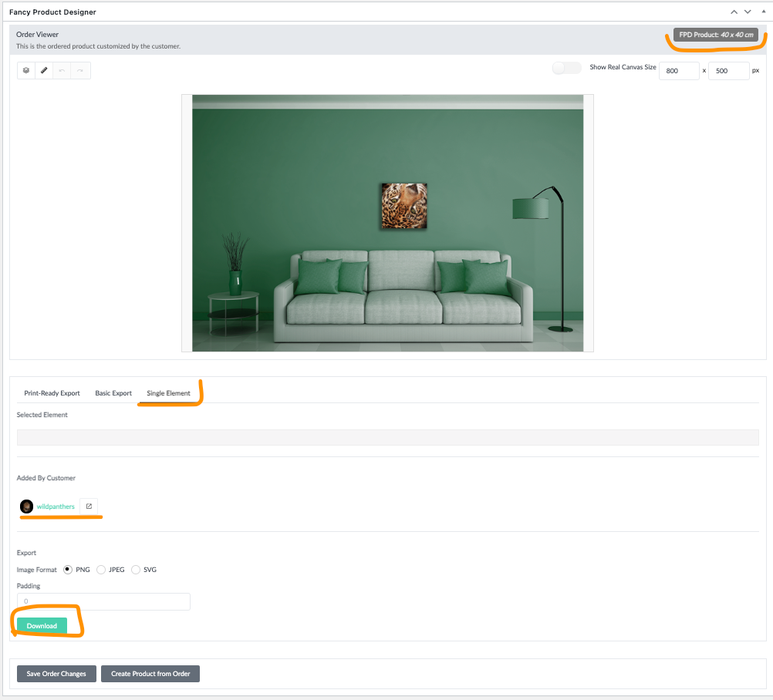Save Order Changes
The height and width of the screenshot is (700, 773).
coord(56,673)
